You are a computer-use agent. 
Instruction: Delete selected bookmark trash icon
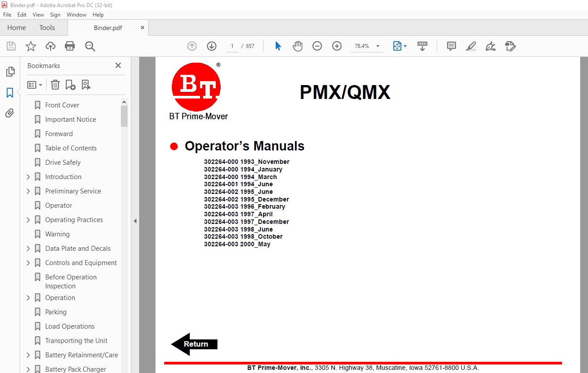pyautogui.click(x=55, y=85)
